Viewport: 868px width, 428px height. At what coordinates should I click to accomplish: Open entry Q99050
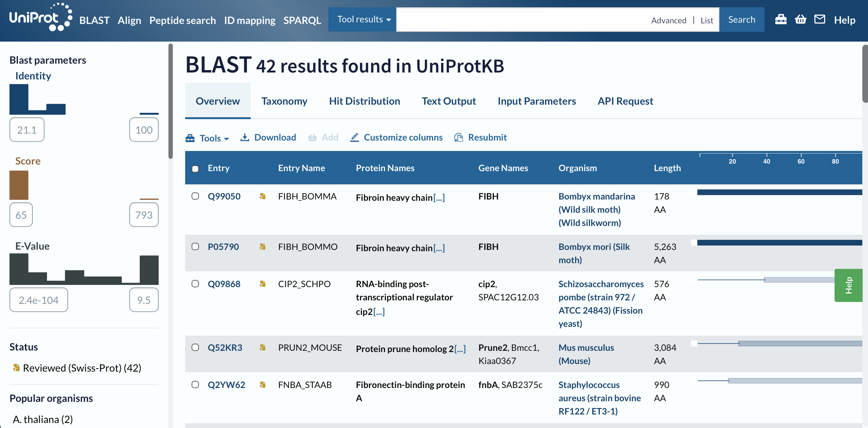tap(224, 196)
